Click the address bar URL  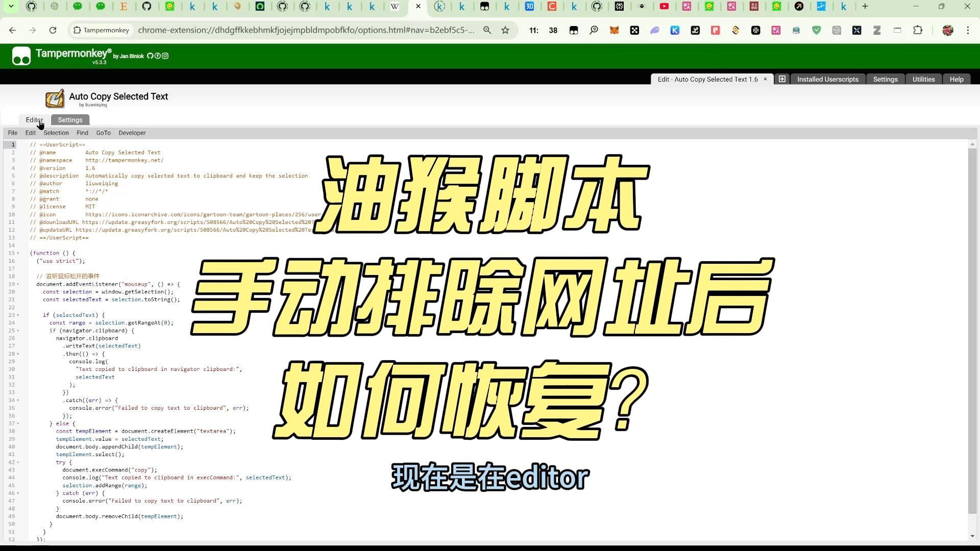click(306, 30)
